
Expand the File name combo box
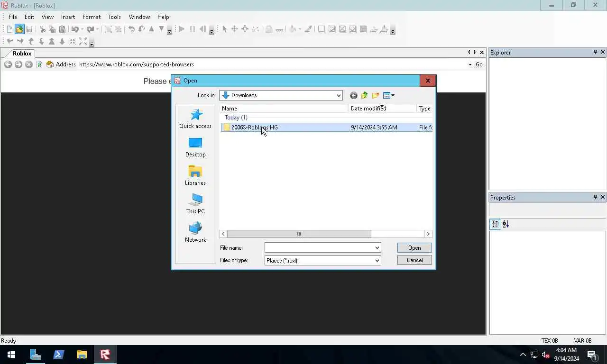pyautogui.click(x=377, y=248)
